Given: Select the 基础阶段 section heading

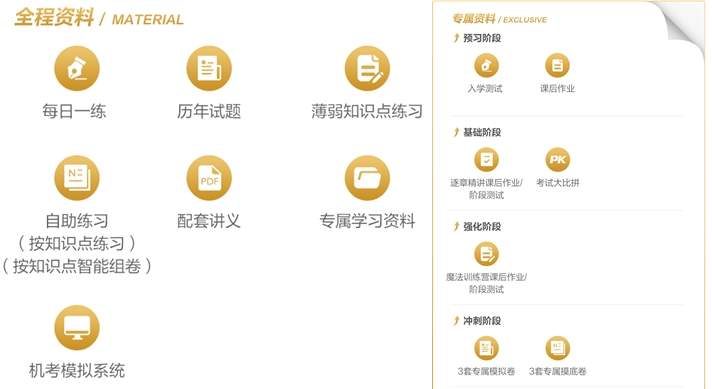Looking at the screenshot, I should 482,132.
